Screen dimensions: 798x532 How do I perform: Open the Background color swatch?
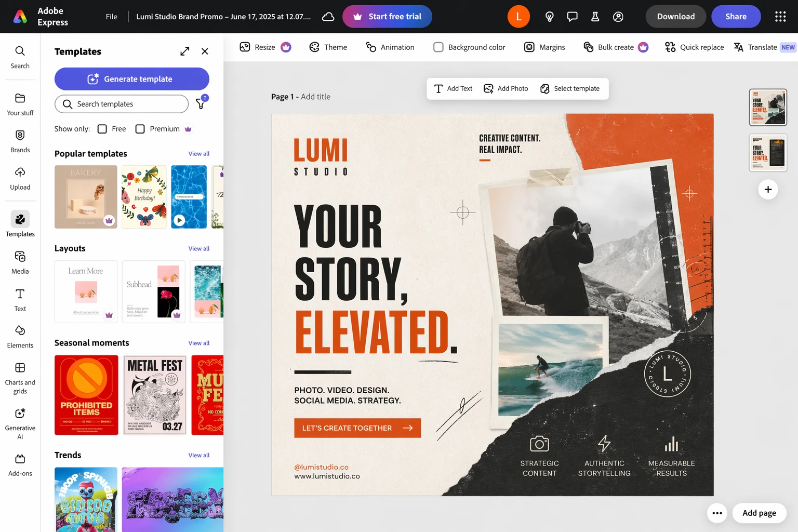click(438, 47)
